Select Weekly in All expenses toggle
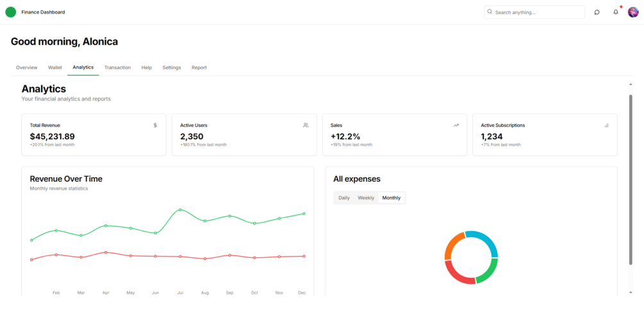The height and width of the screenshot is (322, 644). 366,198
